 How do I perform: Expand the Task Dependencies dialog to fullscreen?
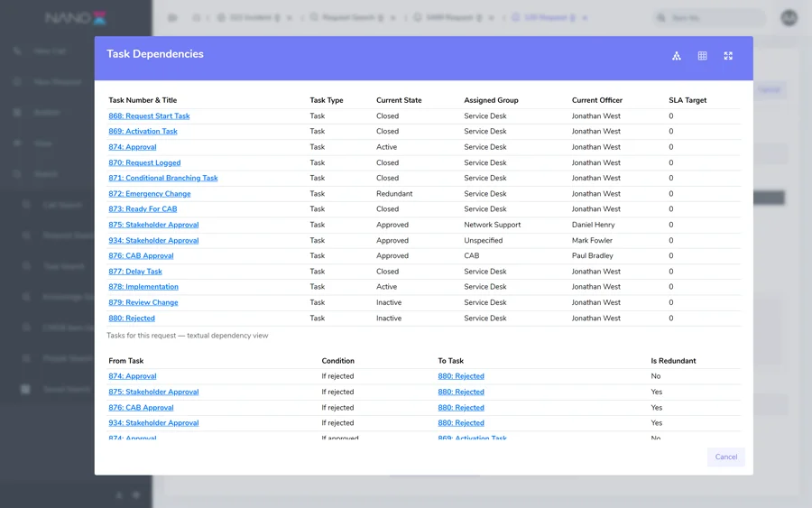(728, 56)
